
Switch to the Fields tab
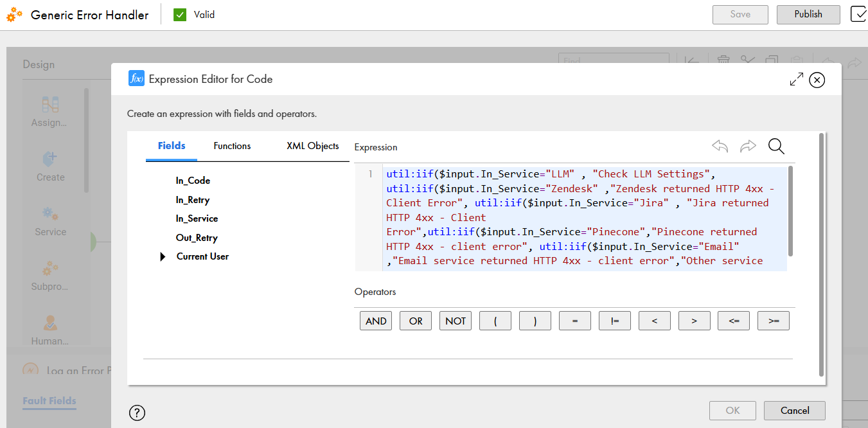tap(172, 146)
